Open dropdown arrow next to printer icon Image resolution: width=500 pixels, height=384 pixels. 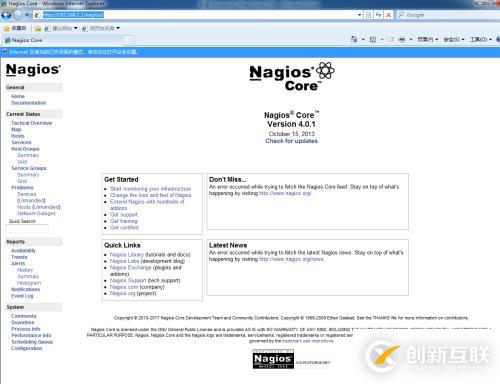tap(411, 40)
